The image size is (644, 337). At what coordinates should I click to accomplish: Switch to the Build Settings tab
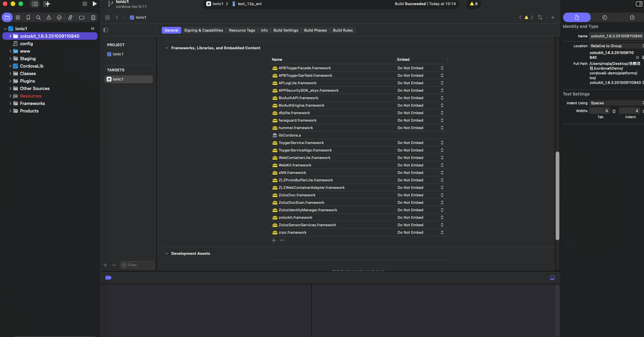click(x=285, y=30)
